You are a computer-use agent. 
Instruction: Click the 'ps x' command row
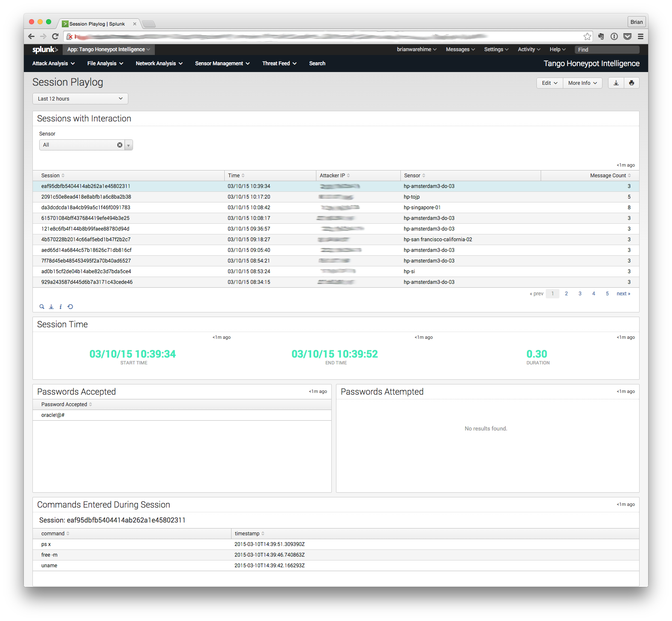pos(336,544)
